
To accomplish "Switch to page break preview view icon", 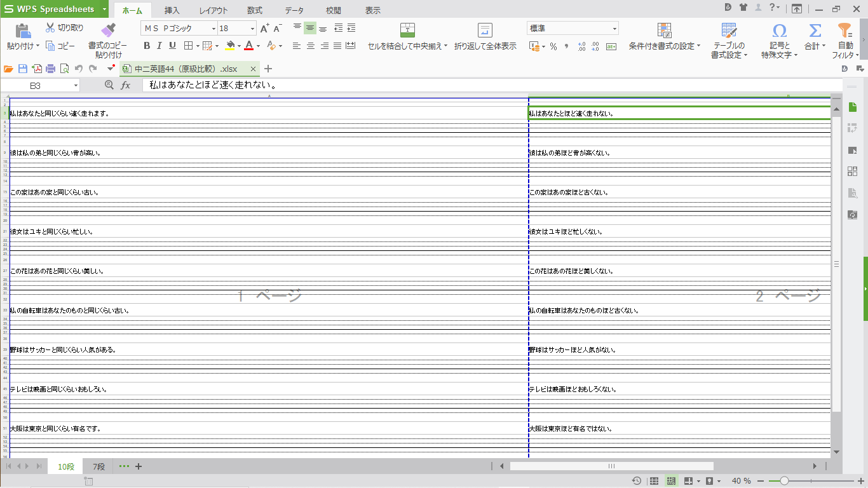I will click(671, 481).
